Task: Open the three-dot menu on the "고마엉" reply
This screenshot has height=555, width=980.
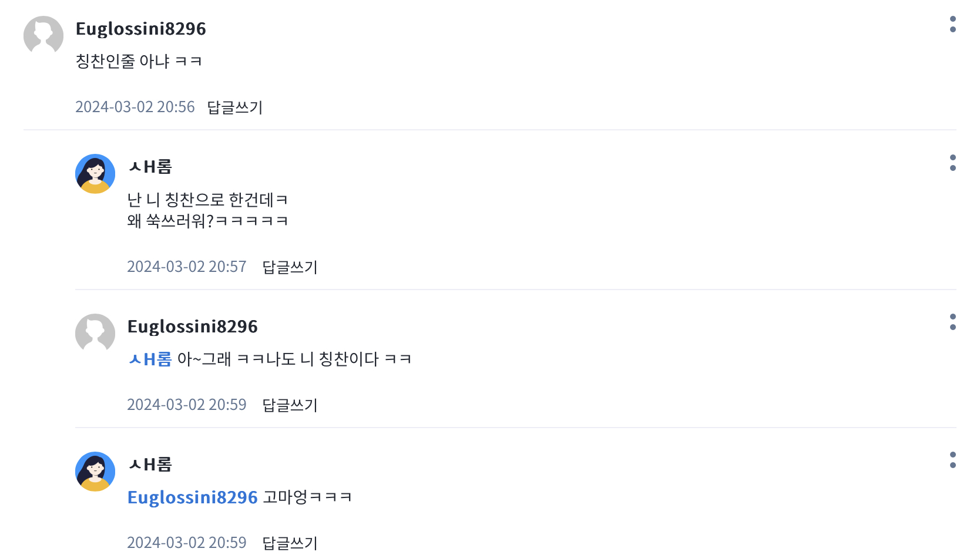Action: pyautogui.click(x=952, y=460)
